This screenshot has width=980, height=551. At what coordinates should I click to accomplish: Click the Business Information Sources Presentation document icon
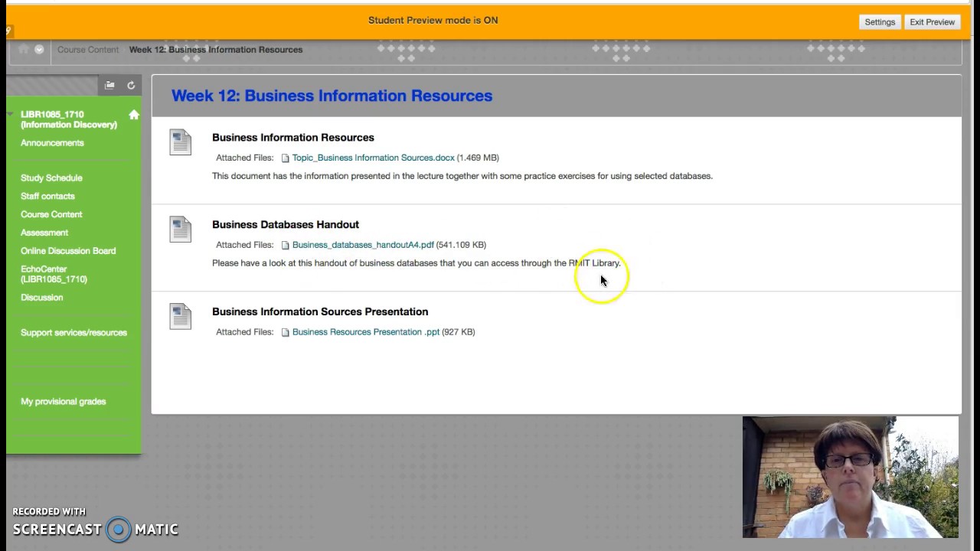[x=181, y=317]
